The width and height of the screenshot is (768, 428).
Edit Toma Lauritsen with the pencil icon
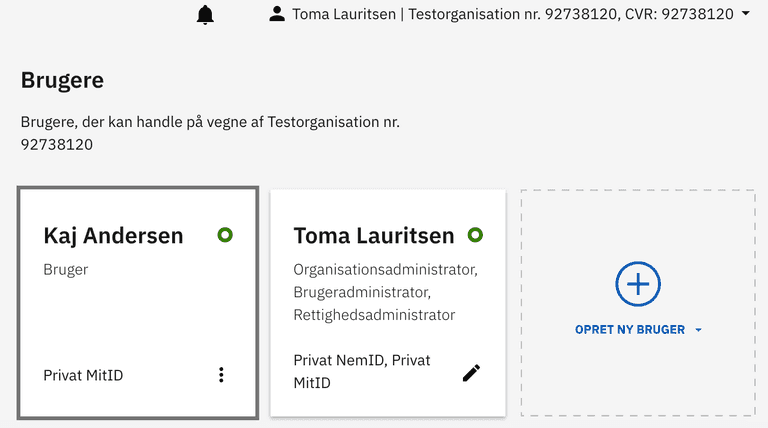tap(471, 373)
